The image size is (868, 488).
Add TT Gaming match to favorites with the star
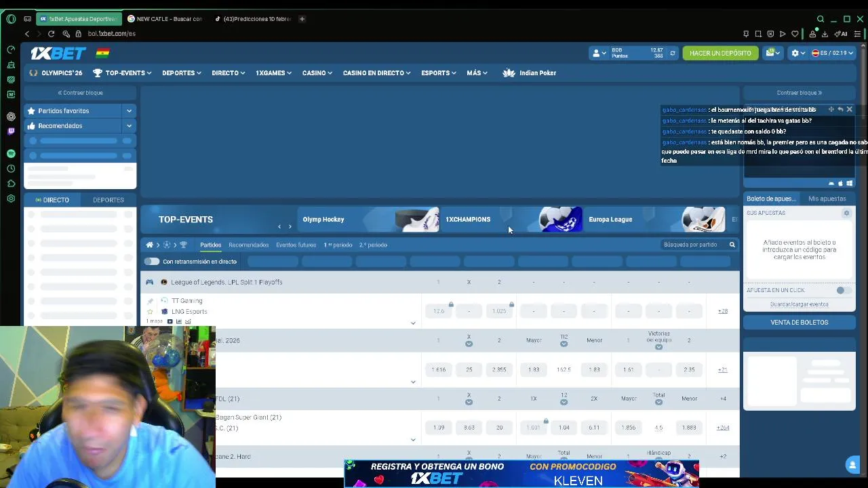pos(150,312)
